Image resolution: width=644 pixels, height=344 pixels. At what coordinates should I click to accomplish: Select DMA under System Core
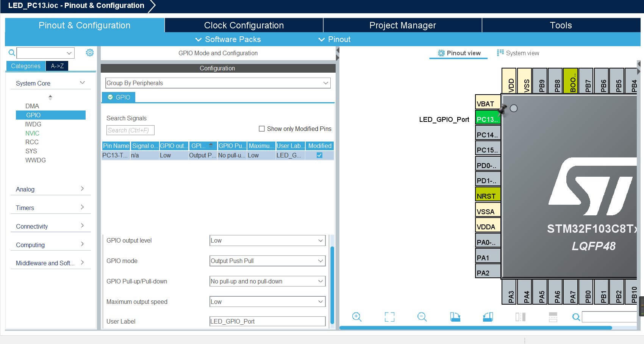(32, 106)
